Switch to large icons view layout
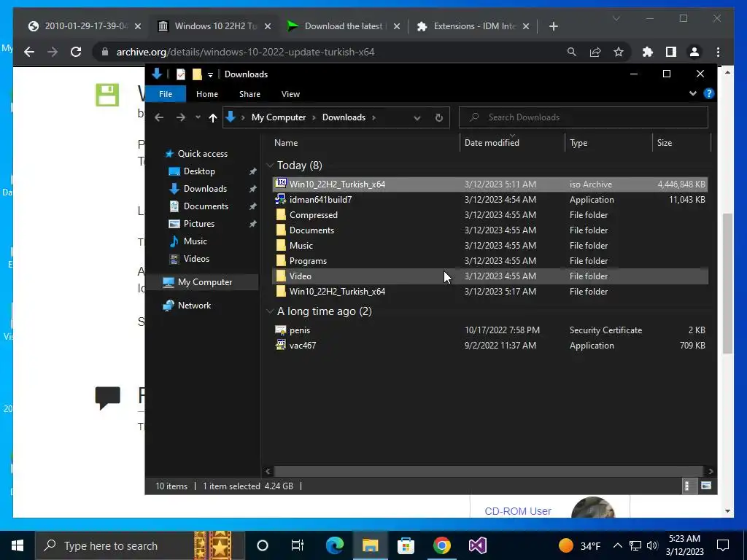The width and height of the screenshot is (747, 560). 706,486
